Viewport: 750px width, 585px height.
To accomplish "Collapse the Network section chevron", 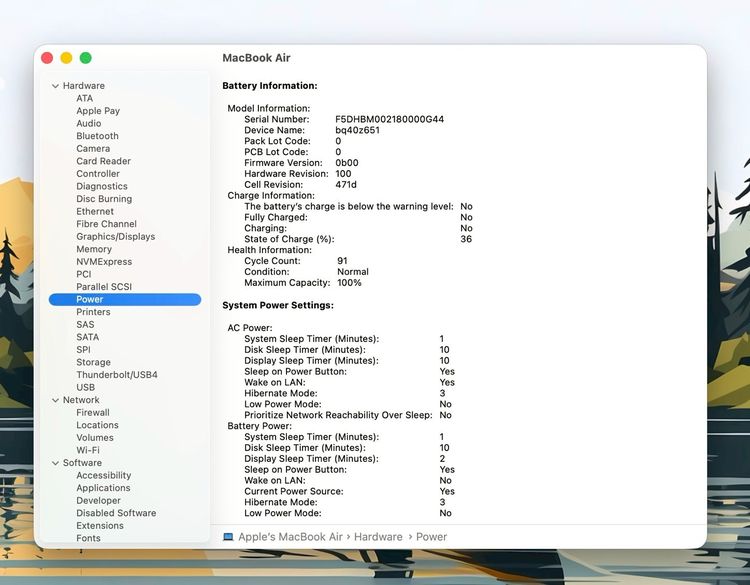I will [55, 400].
